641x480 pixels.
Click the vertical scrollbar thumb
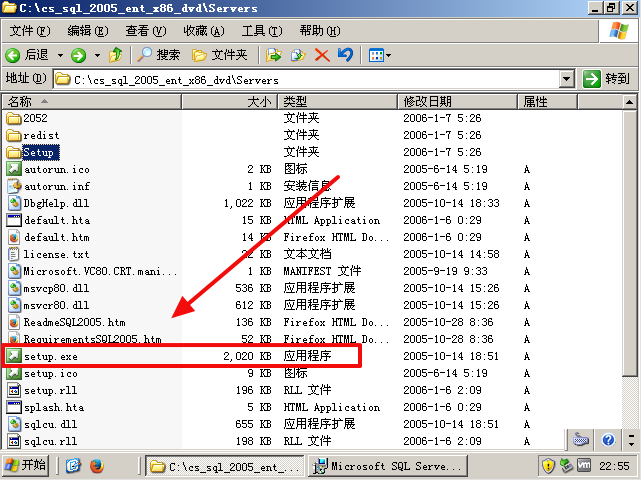pos(630,242)
